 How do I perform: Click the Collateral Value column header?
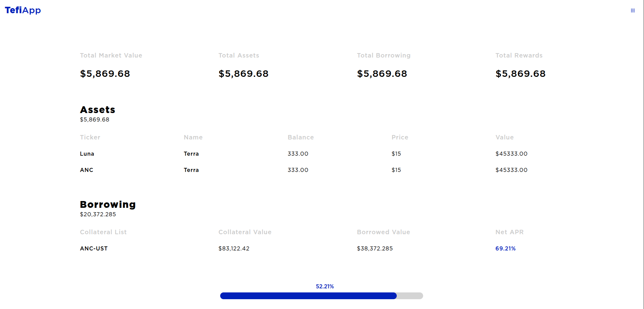click(x=245, y=232)
